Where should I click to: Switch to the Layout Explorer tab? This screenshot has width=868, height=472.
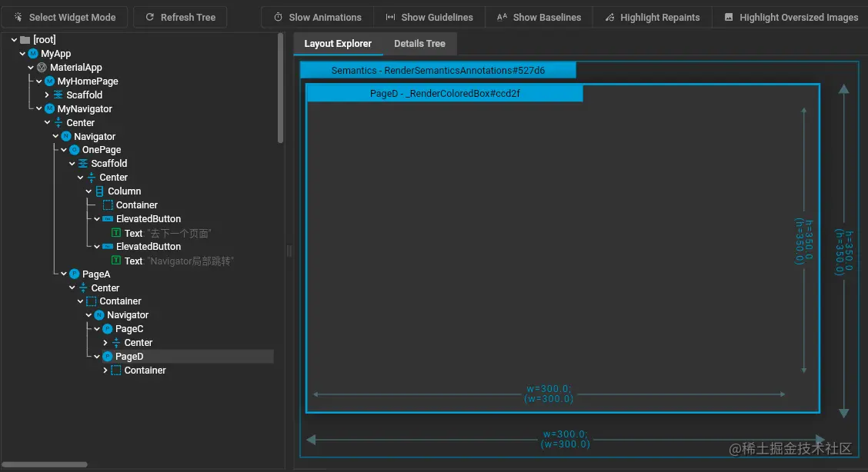point(338,44)
